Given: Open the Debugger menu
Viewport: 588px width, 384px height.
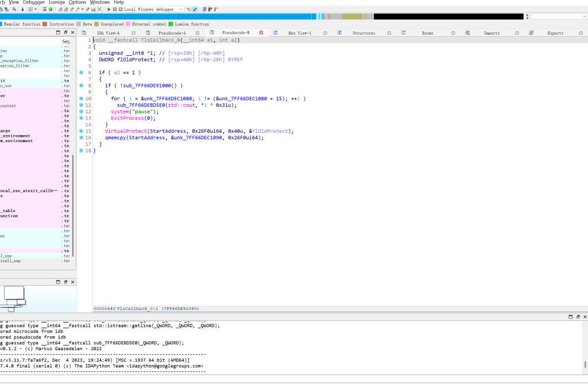Looking at the screenshot, I should 34,2.
